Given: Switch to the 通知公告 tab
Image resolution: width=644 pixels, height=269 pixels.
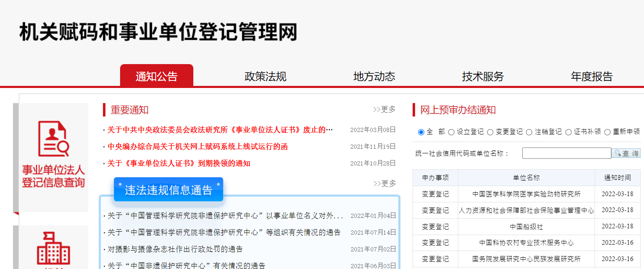Looking at the screenshot, I should click(157, 76).
